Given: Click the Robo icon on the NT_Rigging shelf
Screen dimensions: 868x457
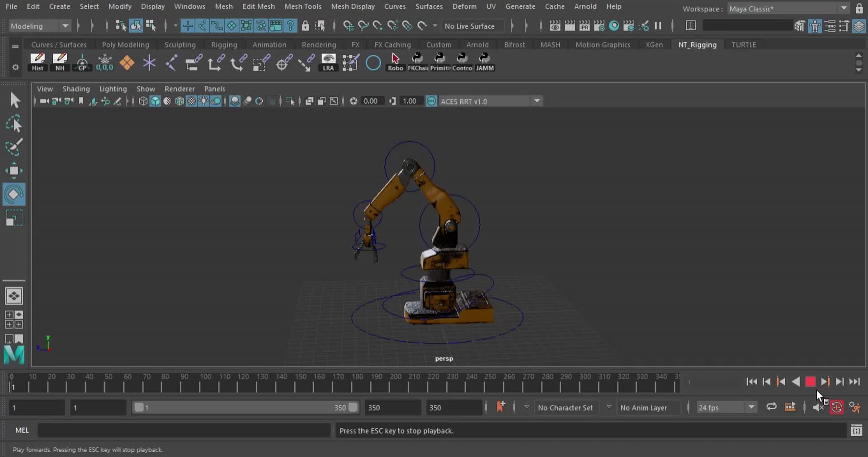Looking at the screenshot, I should click(395, 63).
